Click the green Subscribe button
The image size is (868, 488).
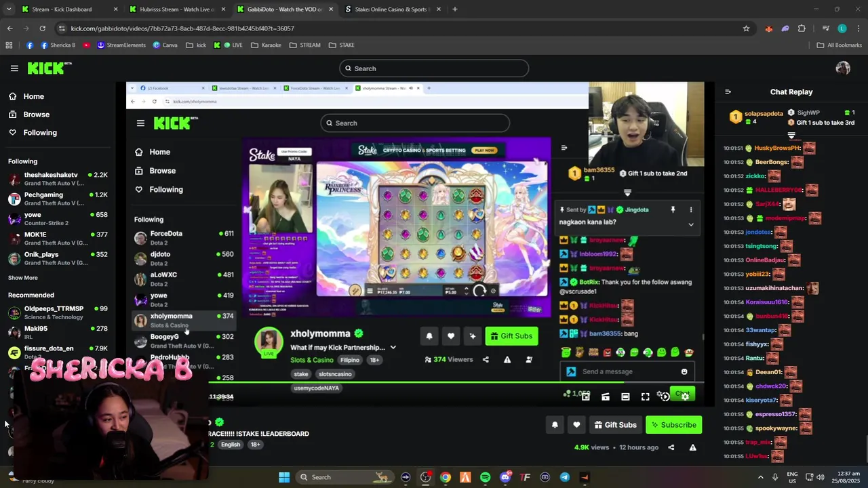point(673,425)
